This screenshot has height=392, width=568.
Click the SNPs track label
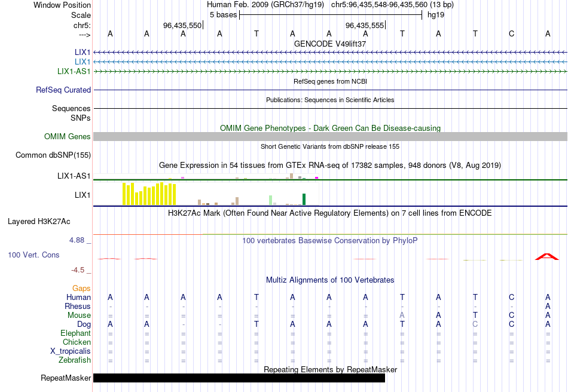81,118
